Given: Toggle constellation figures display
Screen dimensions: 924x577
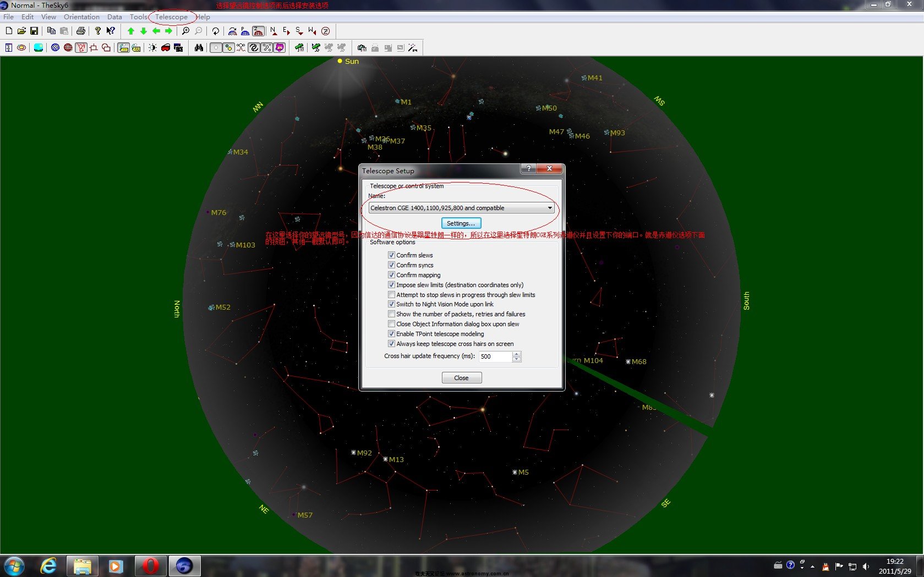Looking at the screenshot, I should coord(81,47).
